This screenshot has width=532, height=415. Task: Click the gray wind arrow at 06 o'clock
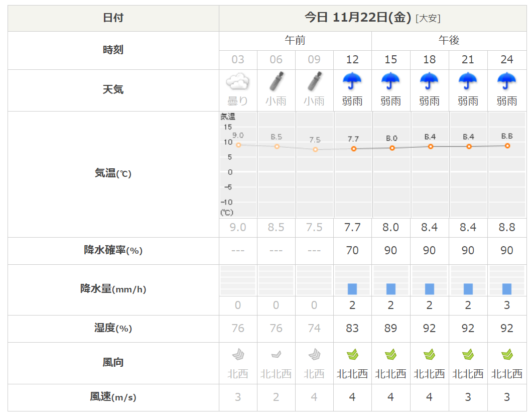coord(276,355)
